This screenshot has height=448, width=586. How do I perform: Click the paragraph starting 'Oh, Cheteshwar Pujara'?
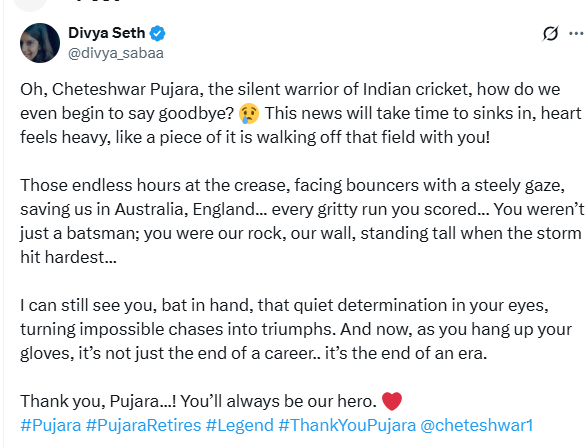[301, 113]
